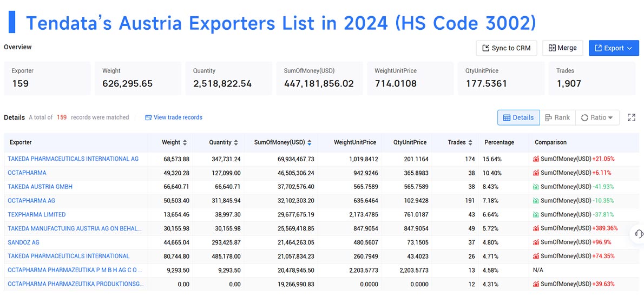Click the 80,744.80 weight cell

pos(175,256)
